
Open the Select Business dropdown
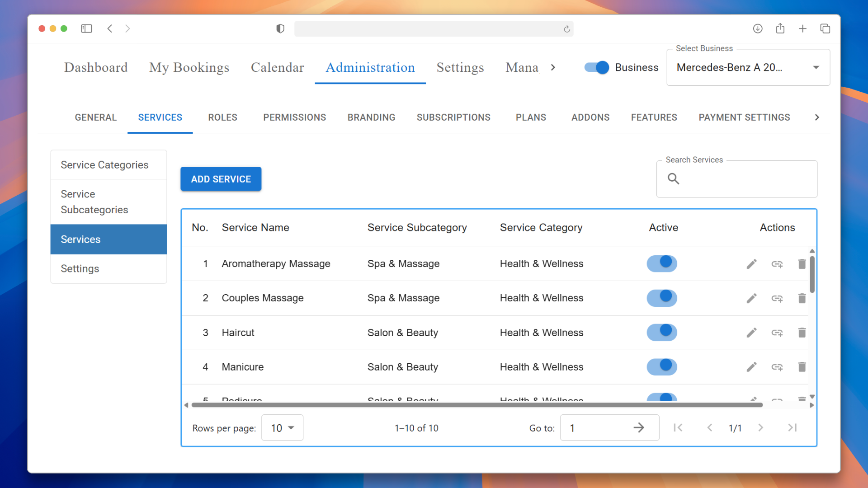pyautogui.click(x=748, y=67)
